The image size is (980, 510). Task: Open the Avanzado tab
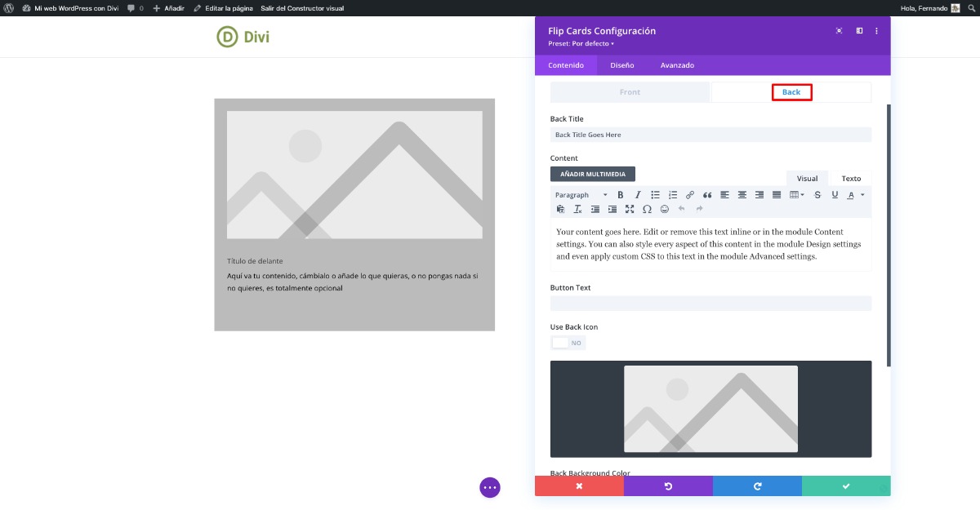click(677, 65)
